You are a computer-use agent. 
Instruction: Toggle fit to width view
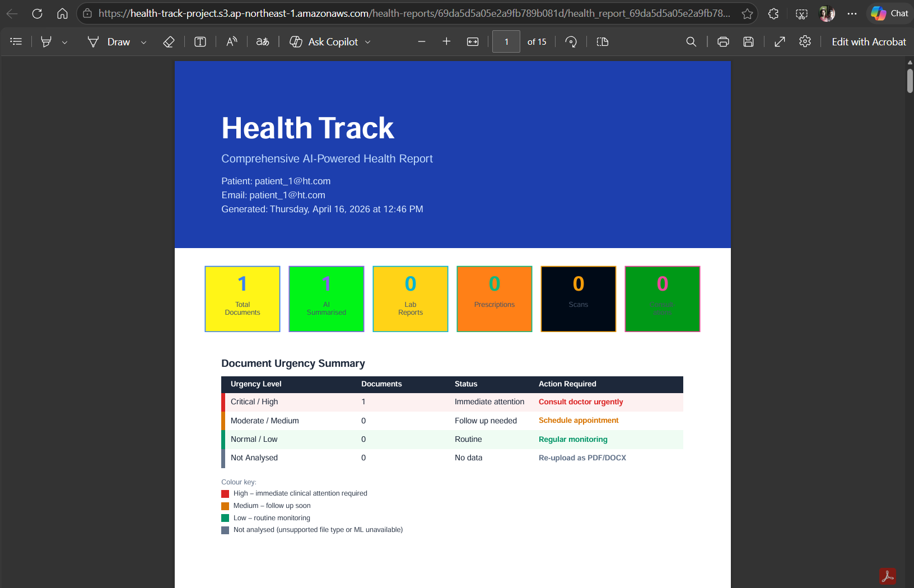point(473,41)
